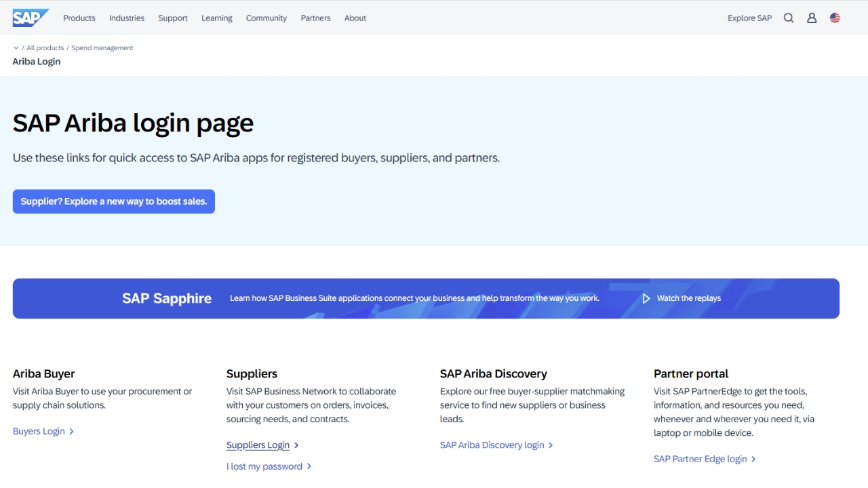
Task: Open the Support menu
Action: click(173, 18)
